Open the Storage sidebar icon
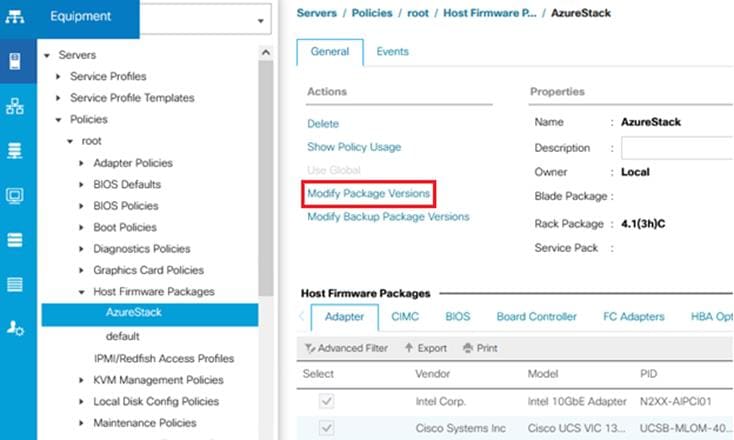734x440 pixels. click(15, 240)
